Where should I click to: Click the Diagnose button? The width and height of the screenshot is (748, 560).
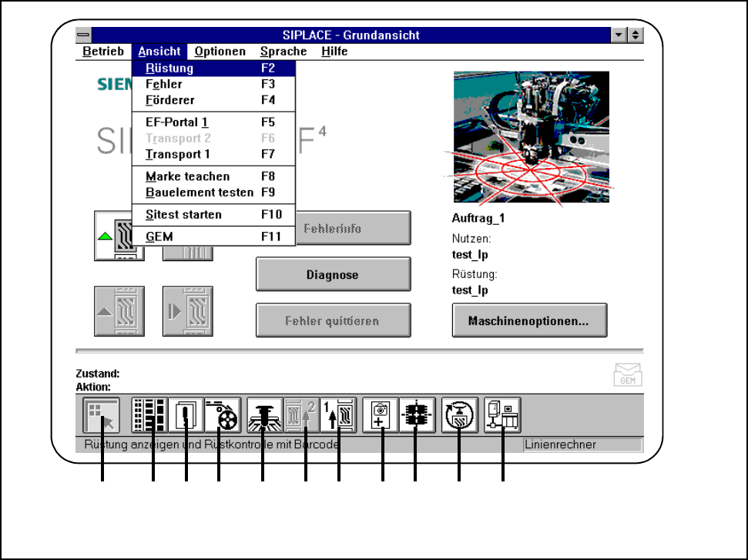tap(333, 274)
